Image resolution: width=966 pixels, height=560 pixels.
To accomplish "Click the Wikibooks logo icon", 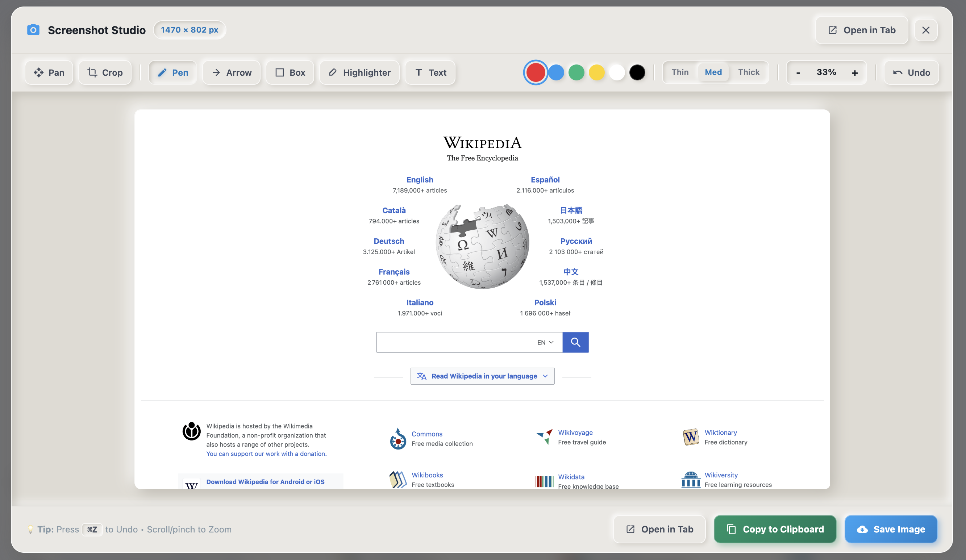I will point(398,480).
